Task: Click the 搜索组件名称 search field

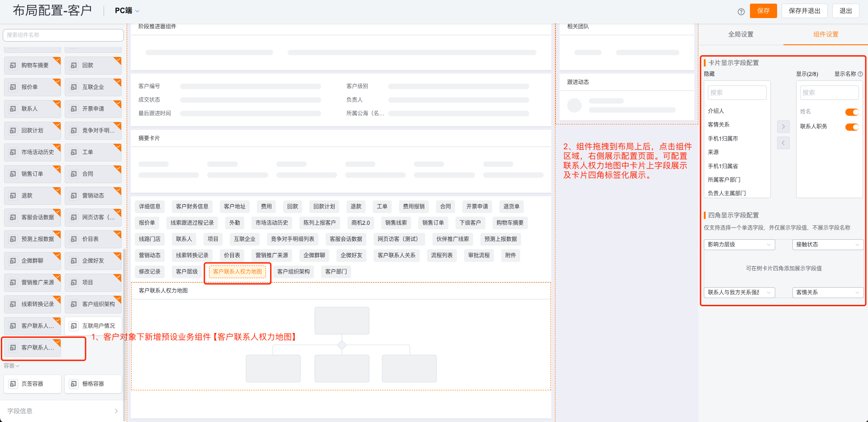Action: tap(63, 35)
